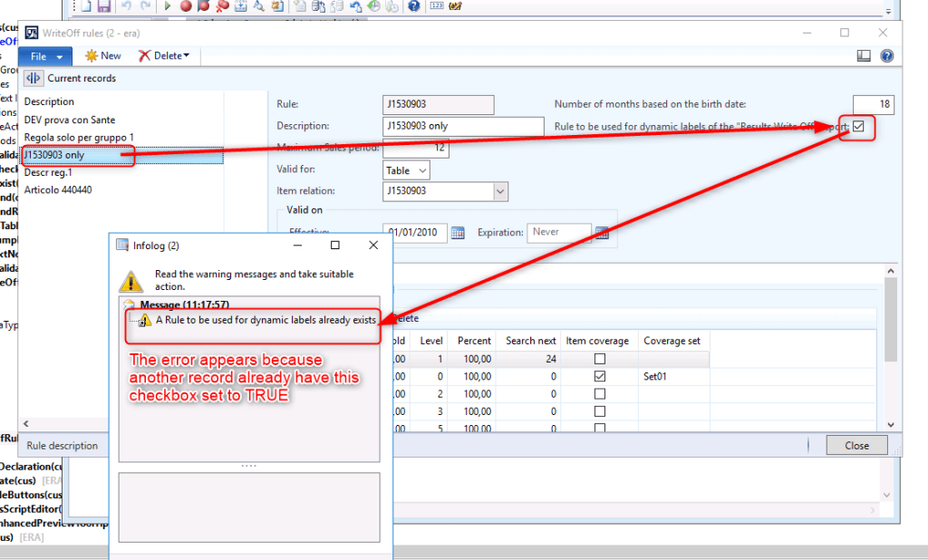Viewport: 928px width, 560px height.
Task: Expand the Valid for dropdown
Action: 421,170
